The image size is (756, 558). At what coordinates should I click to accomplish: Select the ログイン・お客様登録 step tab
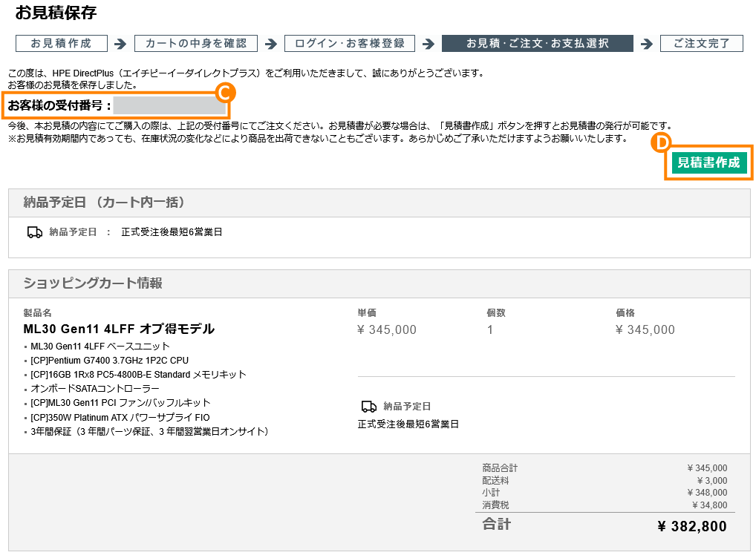point(350,43)
